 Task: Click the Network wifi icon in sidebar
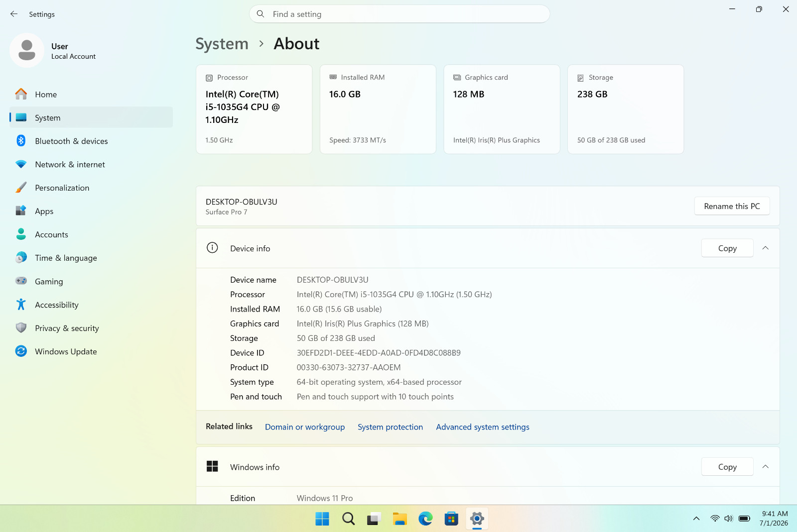[21, 164]
